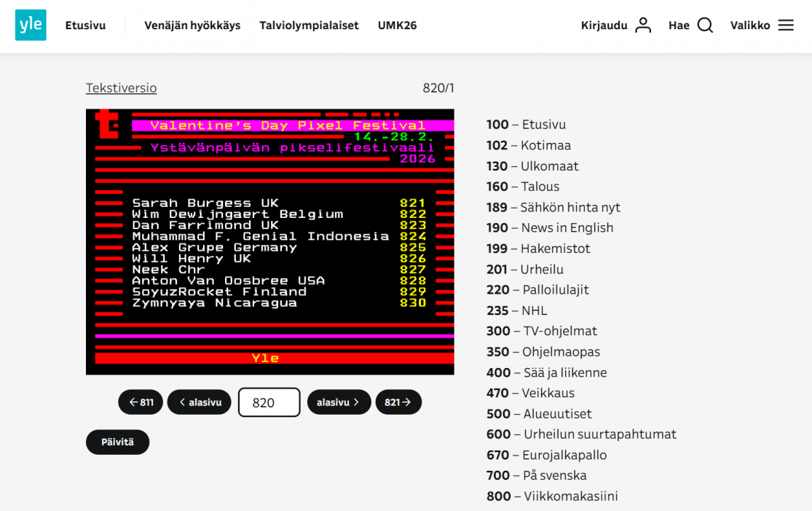This screenshot has width=812, height=511.
Task: Go to next page 821
Action: (398, 402)
